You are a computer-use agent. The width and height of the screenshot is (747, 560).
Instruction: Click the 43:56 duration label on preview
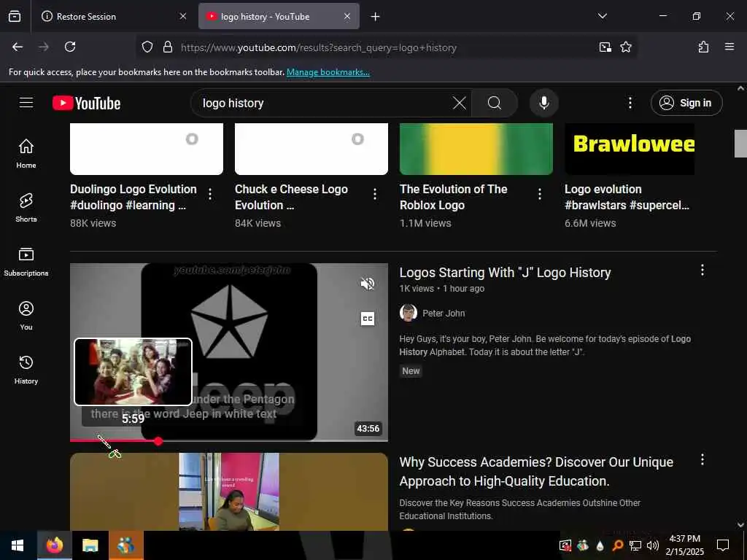(368, 429)
